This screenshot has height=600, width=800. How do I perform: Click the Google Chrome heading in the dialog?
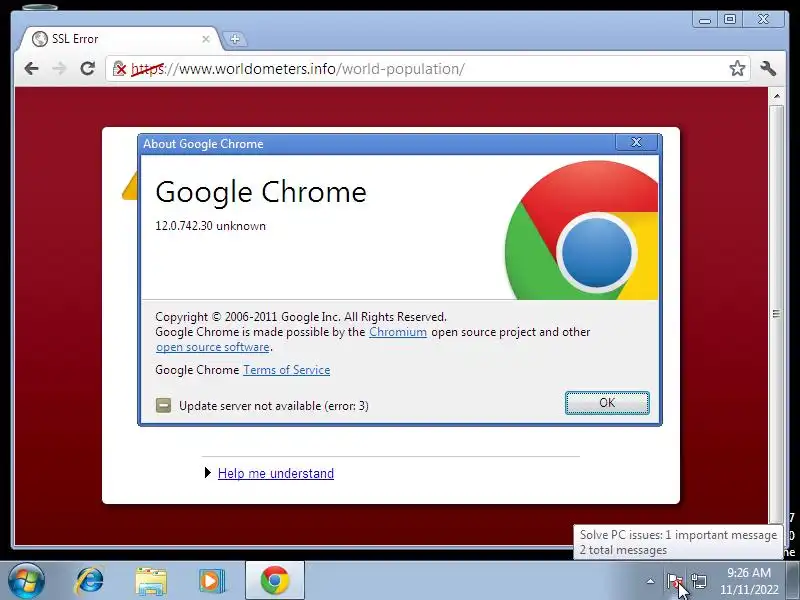[x=261, y=192]
